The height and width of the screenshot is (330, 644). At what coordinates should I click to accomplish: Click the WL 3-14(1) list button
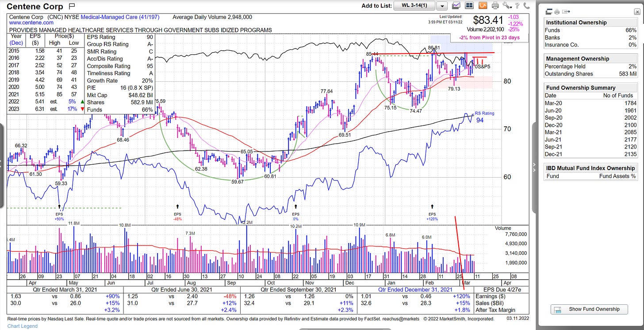click(415, 6)
